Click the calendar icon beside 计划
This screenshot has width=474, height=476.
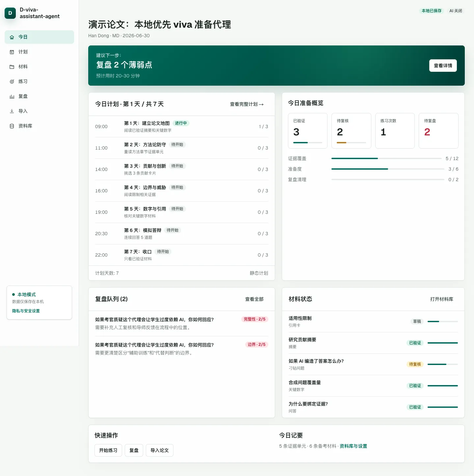click(12, 52)
